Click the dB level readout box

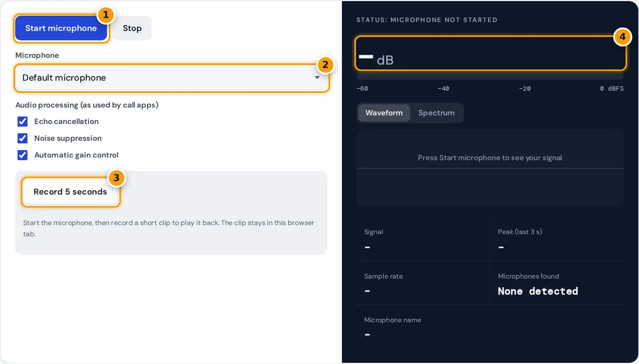(x=490, y=53)
